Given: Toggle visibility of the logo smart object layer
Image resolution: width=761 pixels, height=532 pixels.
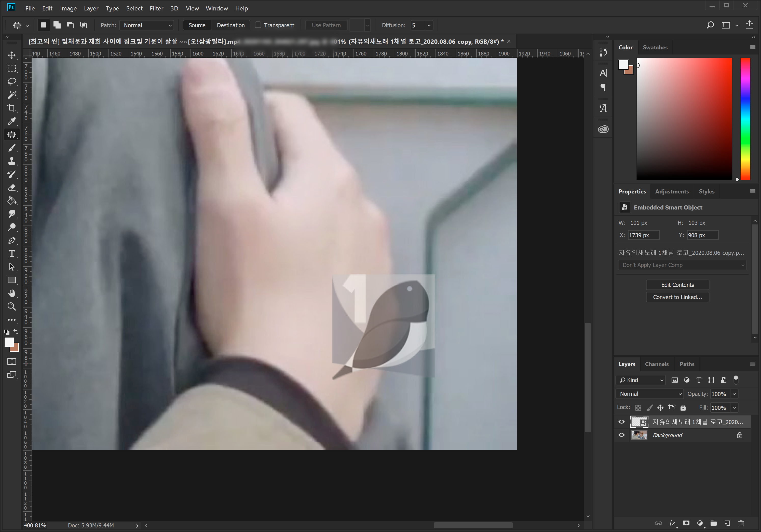Looking at the screenshot, I should 621,422.
